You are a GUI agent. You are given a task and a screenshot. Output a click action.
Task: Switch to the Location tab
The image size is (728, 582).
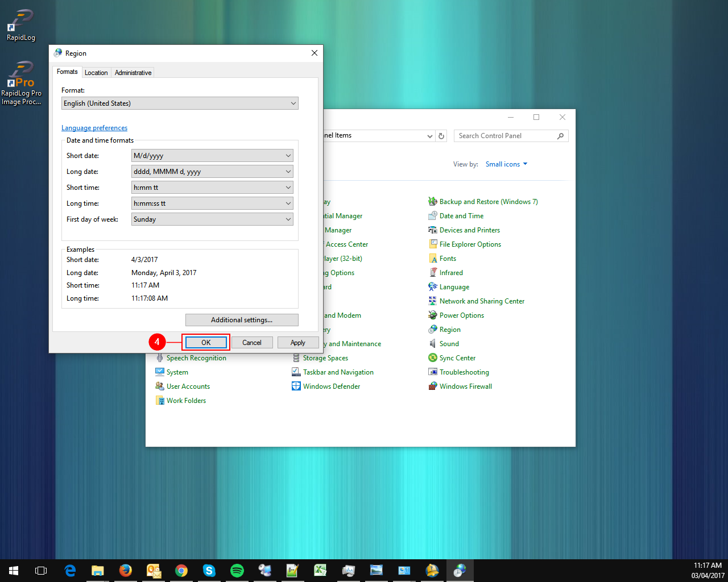click(x=96, y=73)
